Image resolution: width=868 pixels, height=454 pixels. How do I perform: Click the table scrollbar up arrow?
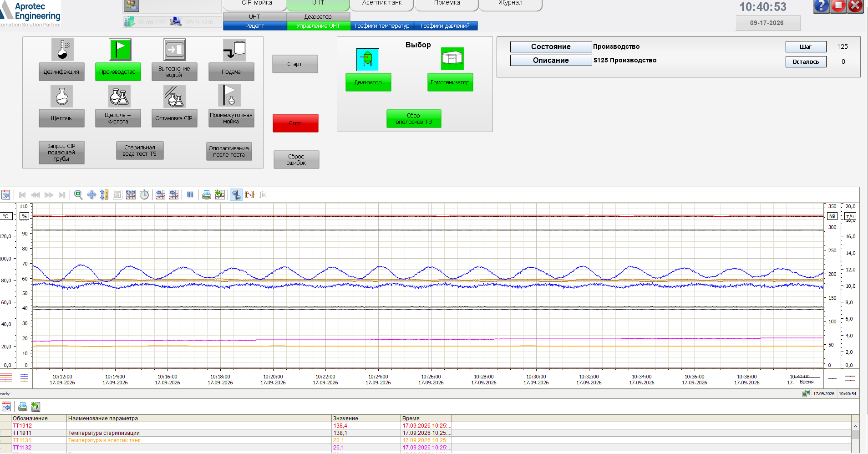855,426
